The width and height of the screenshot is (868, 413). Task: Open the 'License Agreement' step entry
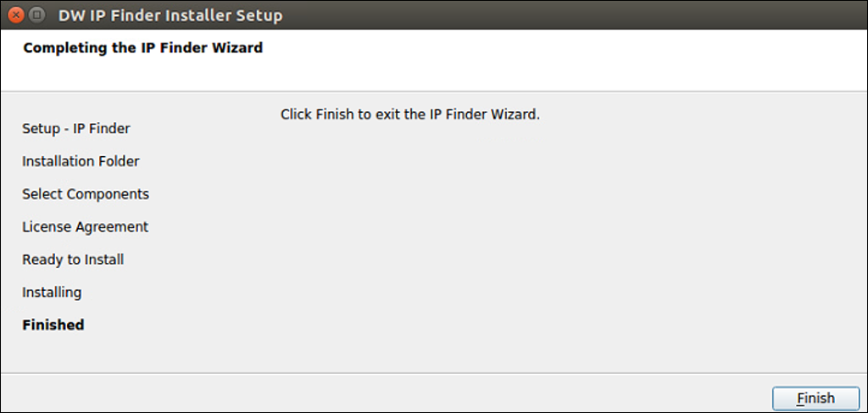86,227
